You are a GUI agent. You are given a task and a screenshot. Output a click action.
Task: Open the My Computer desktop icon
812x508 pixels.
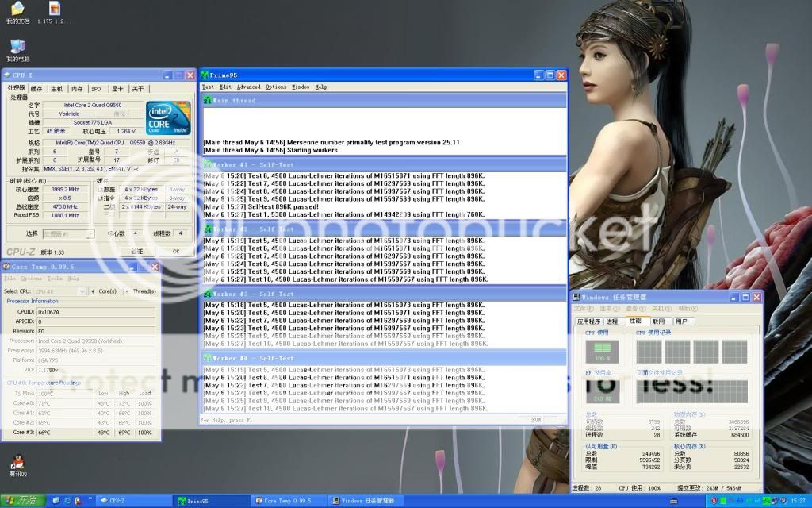(17, 46)
